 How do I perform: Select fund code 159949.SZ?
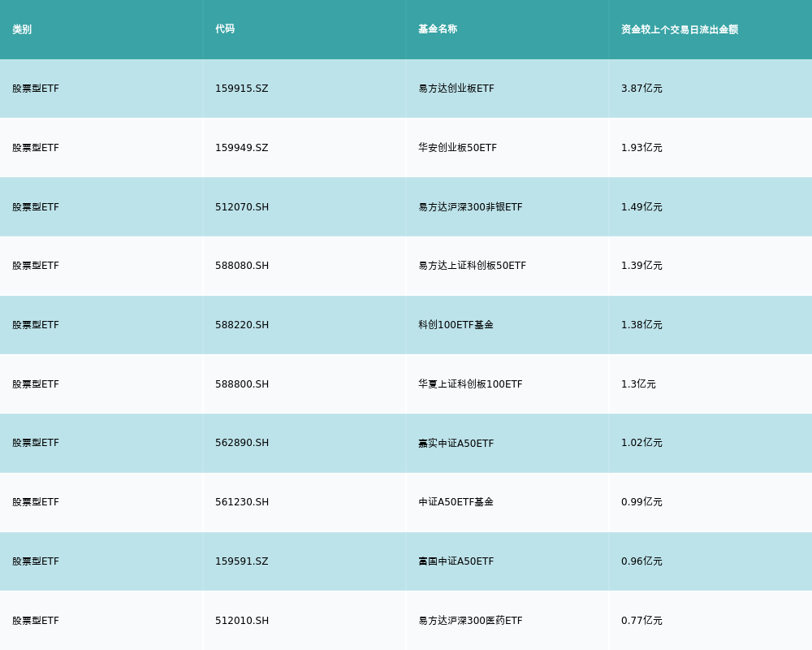[x=241, y=148]
